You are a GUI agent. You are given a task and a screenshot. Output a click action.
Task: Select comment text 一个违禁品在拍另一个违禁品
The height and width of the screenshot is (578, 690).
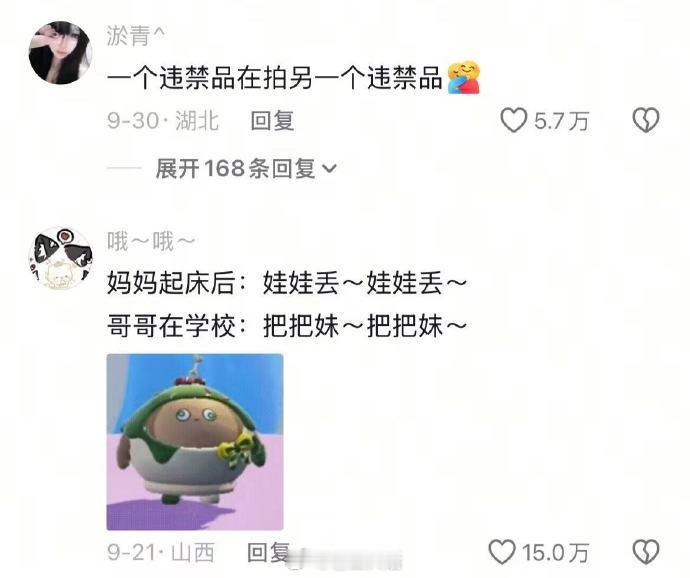point(275,78)
